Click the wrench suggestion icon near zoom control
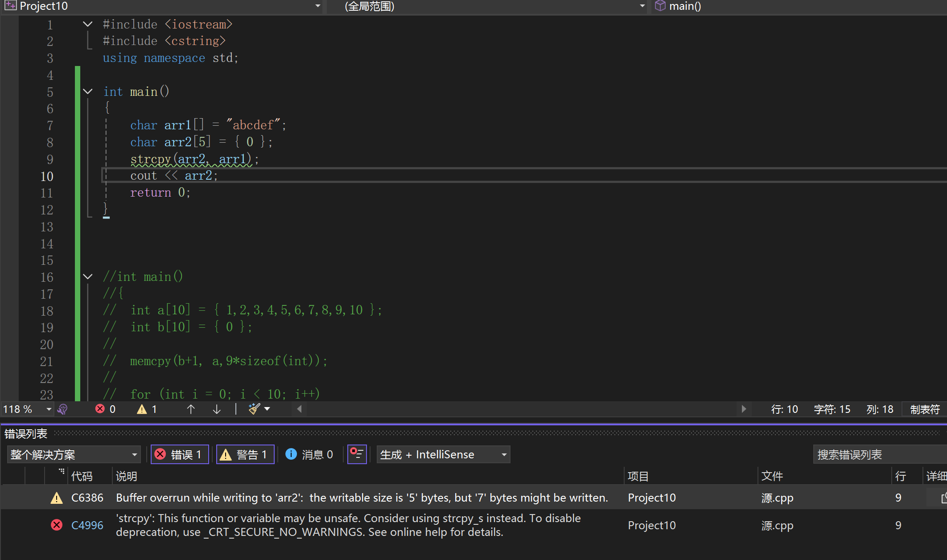947x560 pixels. 63,409
